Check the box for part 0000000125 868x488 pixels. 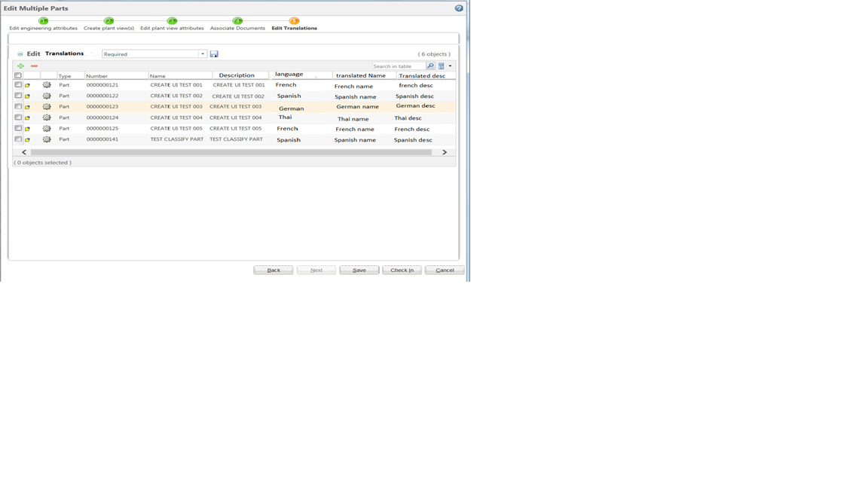18,128
